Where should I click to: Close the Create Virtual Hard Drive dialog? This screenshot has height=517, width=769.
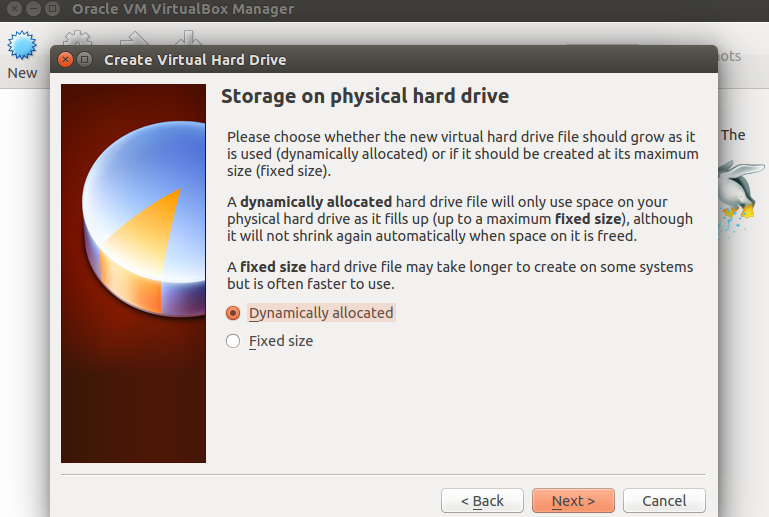(65, 60)
